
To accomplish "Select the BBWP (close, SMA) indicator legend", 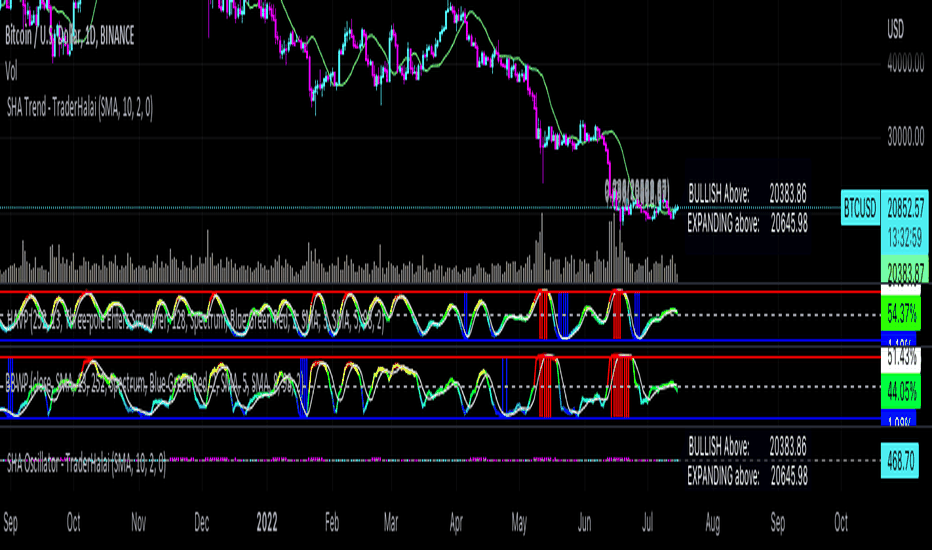I will coord(154,382).
